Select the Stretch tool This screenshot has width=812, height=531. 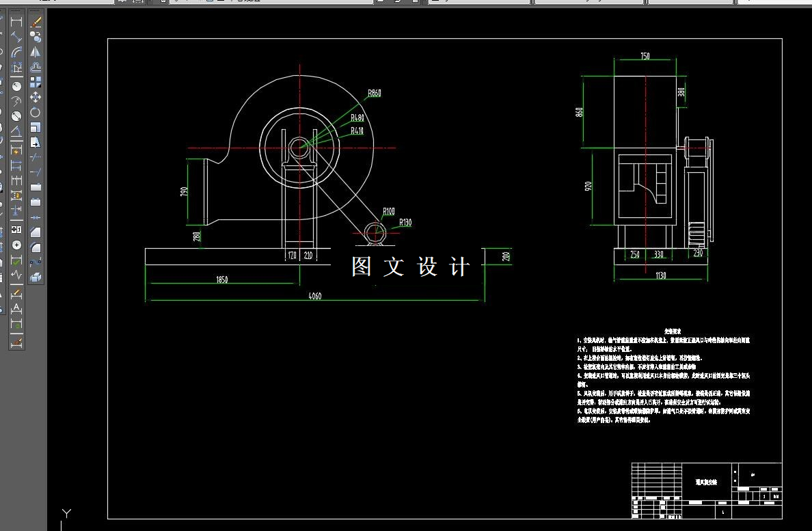36,142
